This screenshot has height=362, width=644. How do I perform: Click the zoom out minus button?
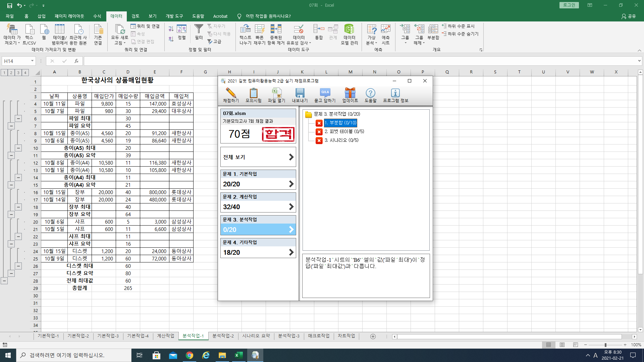586,345
